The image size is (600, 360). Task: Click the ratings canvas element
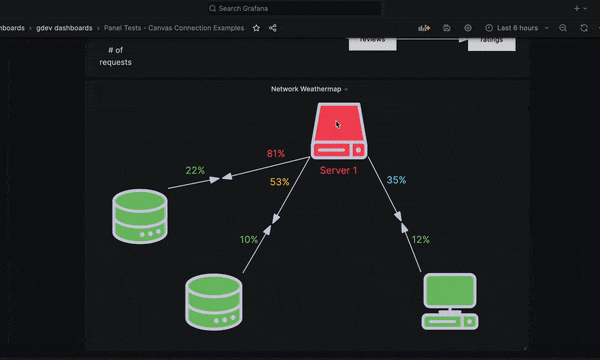492,44
